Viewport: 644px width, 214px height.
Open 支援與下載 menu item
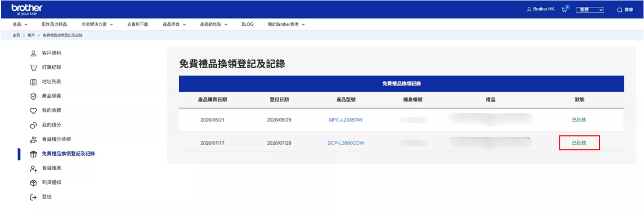[x=137, y=24]
